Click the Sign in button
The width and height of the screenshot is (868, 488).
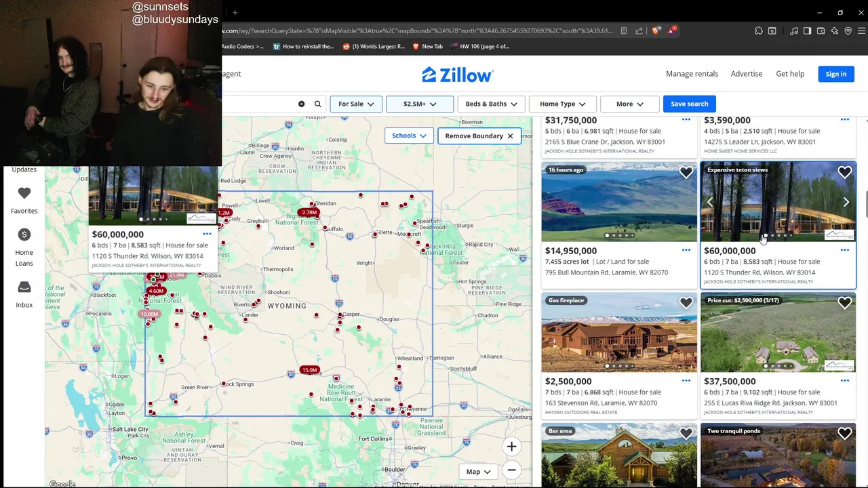tap(835, 74)
